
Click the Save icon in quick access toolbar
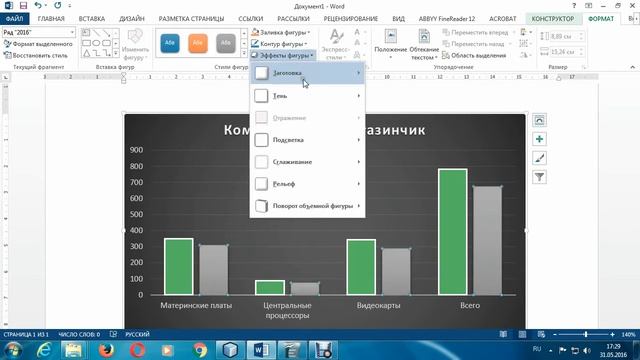tap(23, 6)
